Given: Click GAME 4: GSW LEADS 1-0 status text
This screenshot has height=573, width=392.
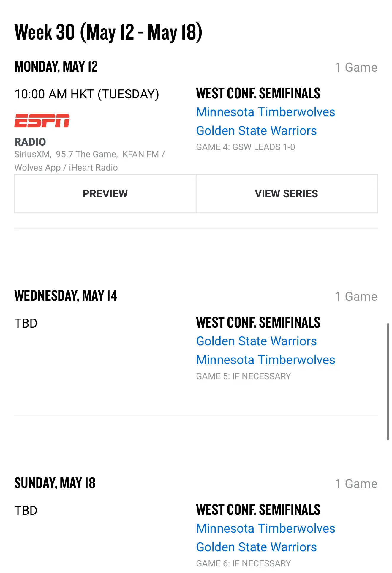Looking at the screenshot, I should tap(246, 147).
